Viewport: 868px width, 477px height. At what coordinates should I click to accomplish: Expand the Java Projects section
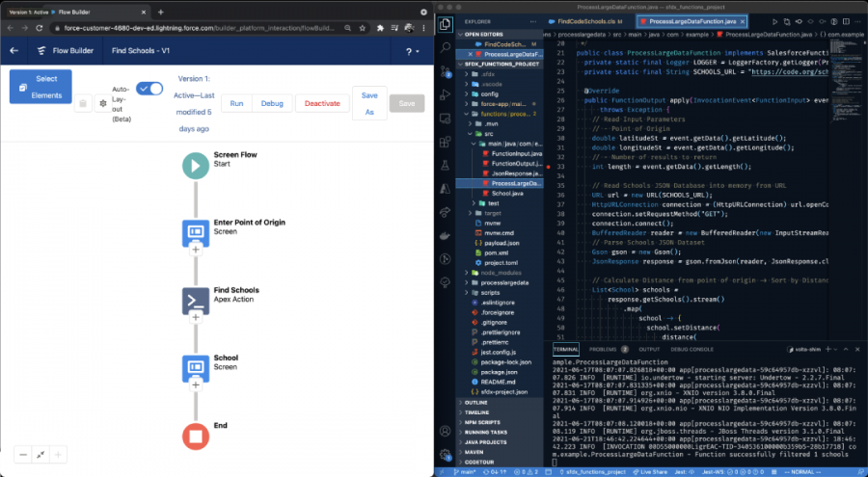tap(500, 442)
